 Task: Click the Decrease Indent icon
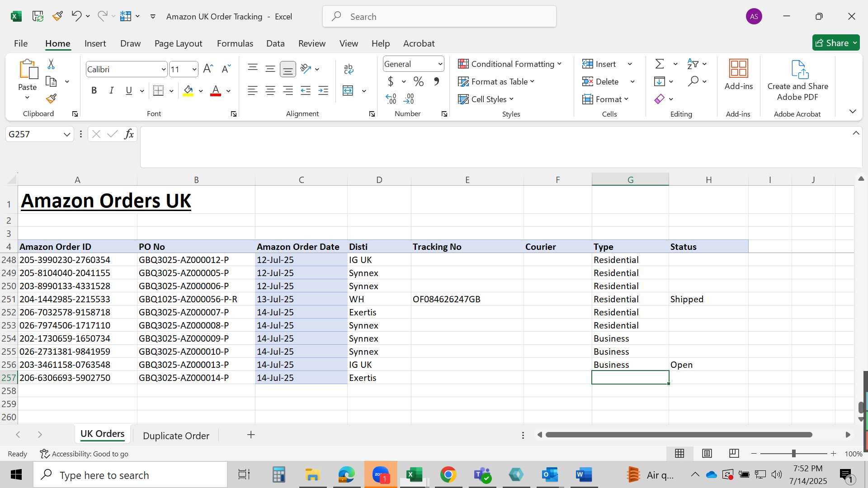click(306, 90)
